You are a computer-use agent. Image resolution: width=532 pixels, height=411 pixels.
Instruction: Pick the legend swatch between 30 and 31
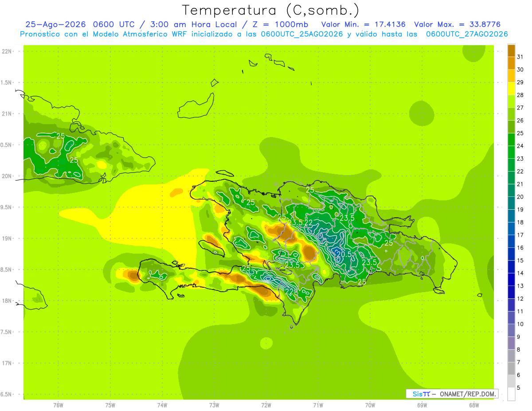tap(511, 63)
